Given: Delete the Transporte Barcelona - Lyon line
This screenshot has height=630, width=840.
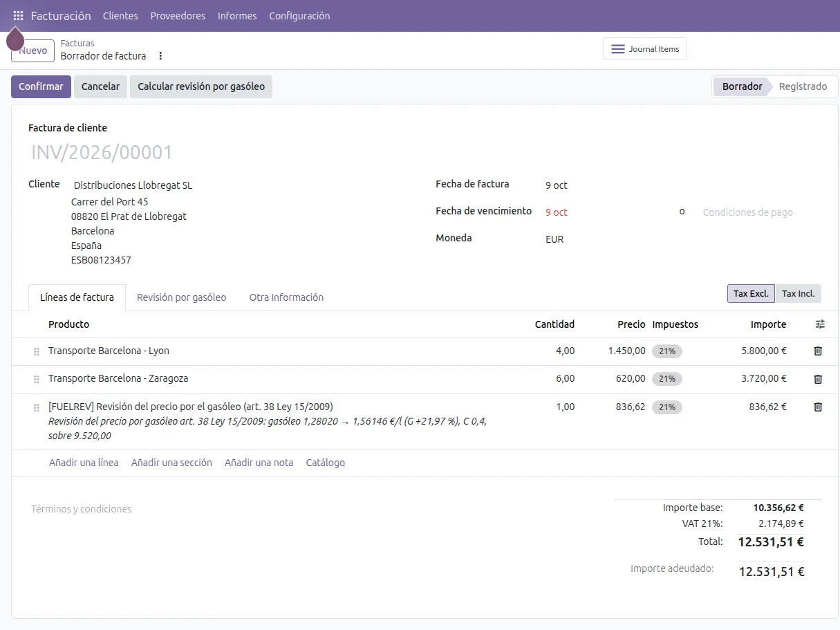Looking at the screenshot, I should [818, 351].
